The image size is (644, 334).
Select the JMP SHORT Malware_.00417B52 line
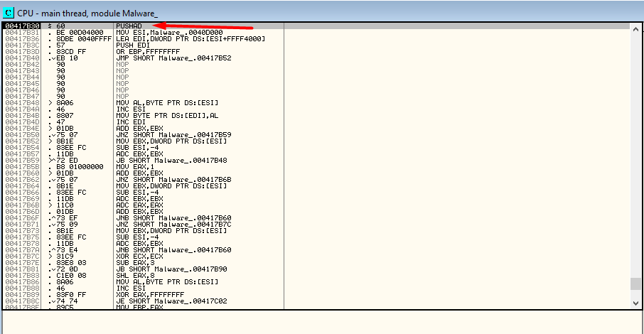coord(165,58)
